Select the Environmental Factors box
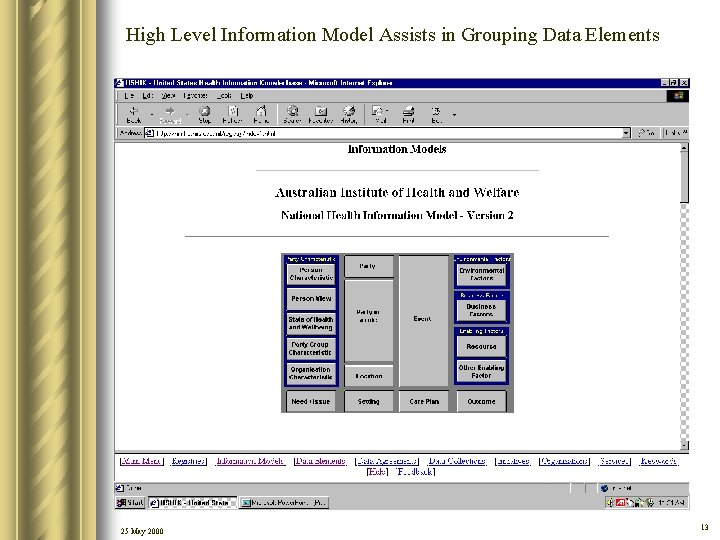Viewport: 720px width, 540px height. 481,274
